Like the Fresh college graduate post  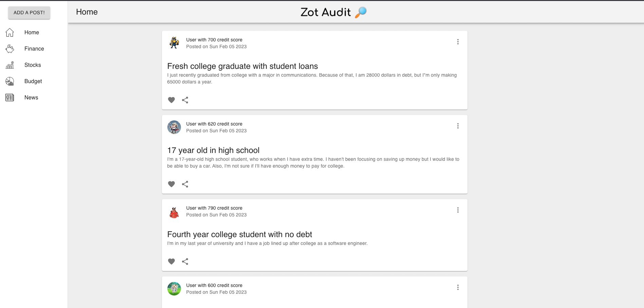click(x=171, y=100)
